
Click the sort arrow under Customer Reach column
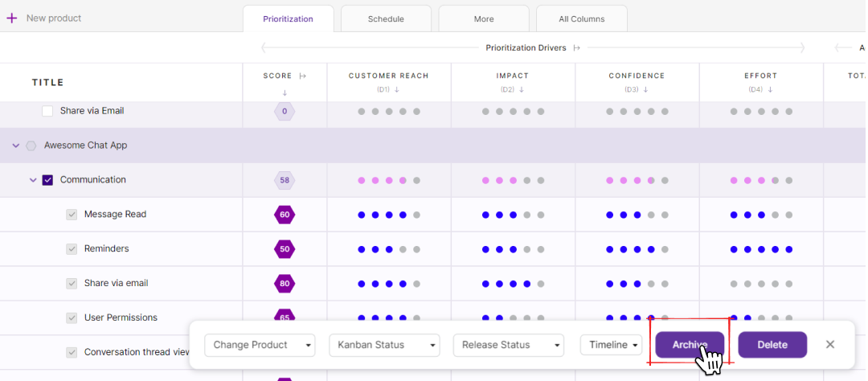click(x=396, y=89)
